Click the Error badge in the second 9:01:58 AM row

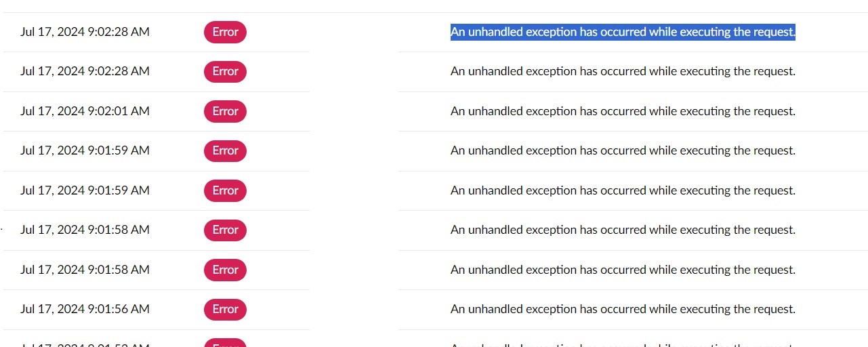[x=225, y=270]
